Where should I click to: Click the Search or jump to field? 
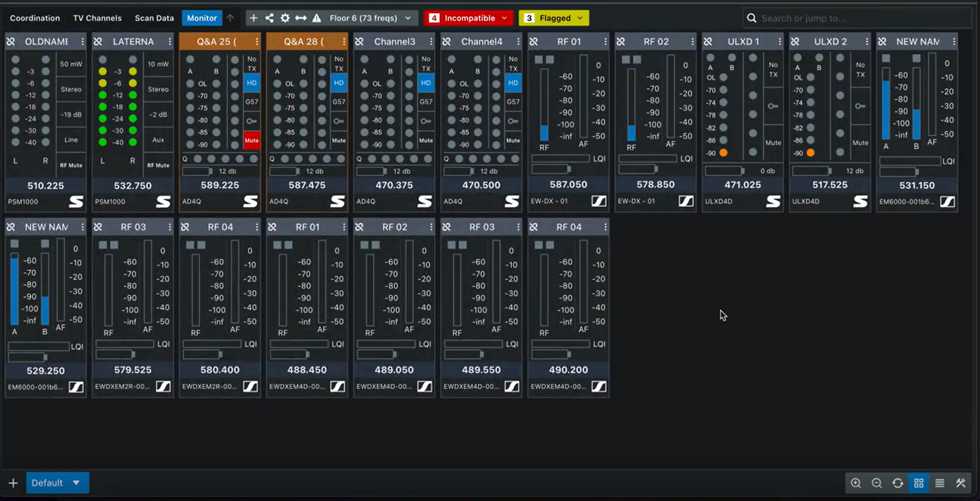[x=858, y=18]
